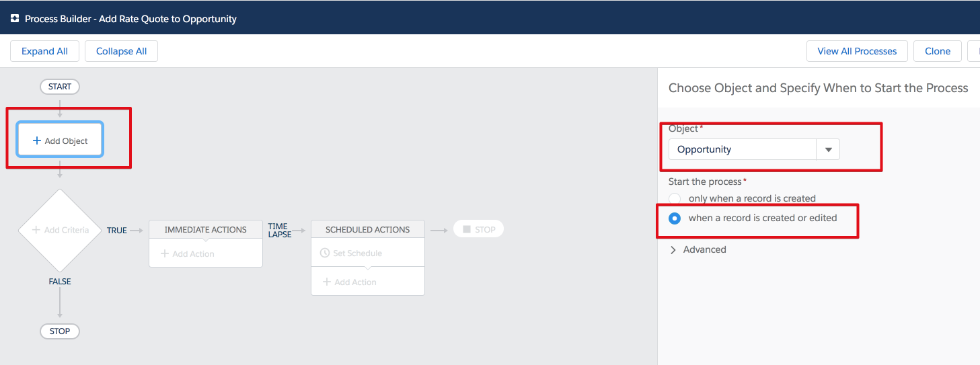Click plus icon in Scheduled Actions Add Action

327,282
